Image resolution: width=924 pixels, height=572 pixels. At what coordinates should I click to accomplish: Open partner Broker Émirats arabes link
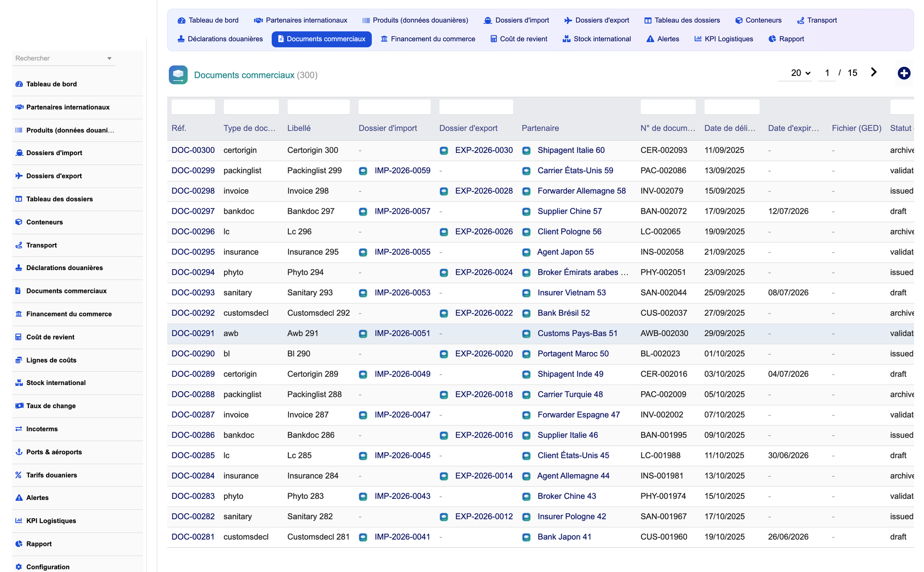coord(583,272)
